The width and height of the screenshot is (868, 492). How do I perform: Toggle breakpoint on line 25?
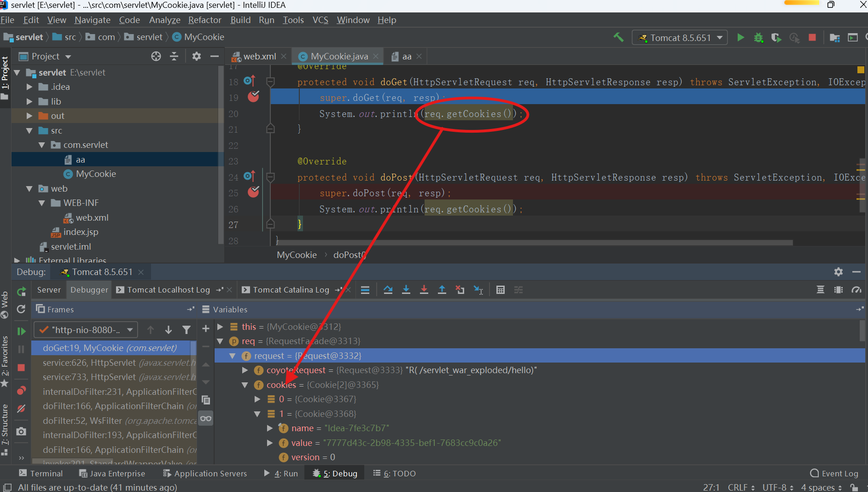253,192
